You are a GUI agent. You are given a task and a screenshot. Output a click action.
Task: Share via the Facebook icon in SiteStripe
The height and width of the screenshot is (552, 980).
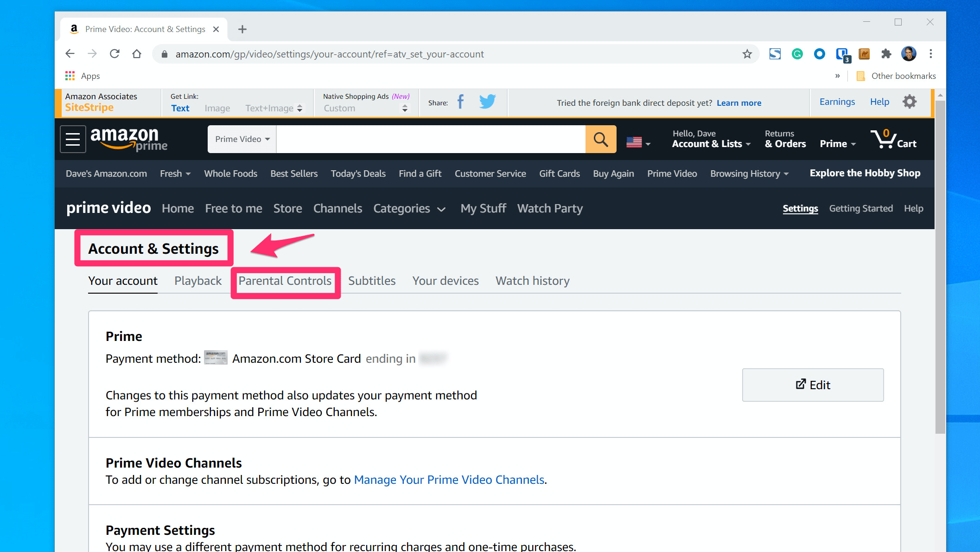point(460,102)
